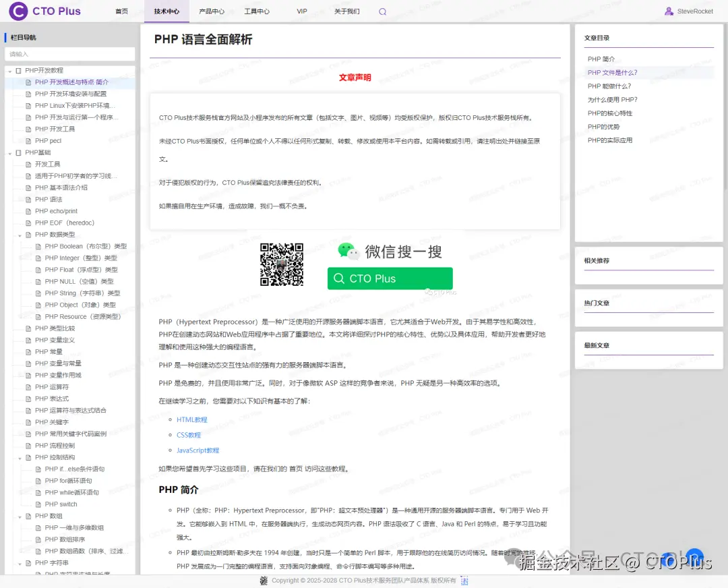Click the folder icon next to PHP基础

[19, 152]
